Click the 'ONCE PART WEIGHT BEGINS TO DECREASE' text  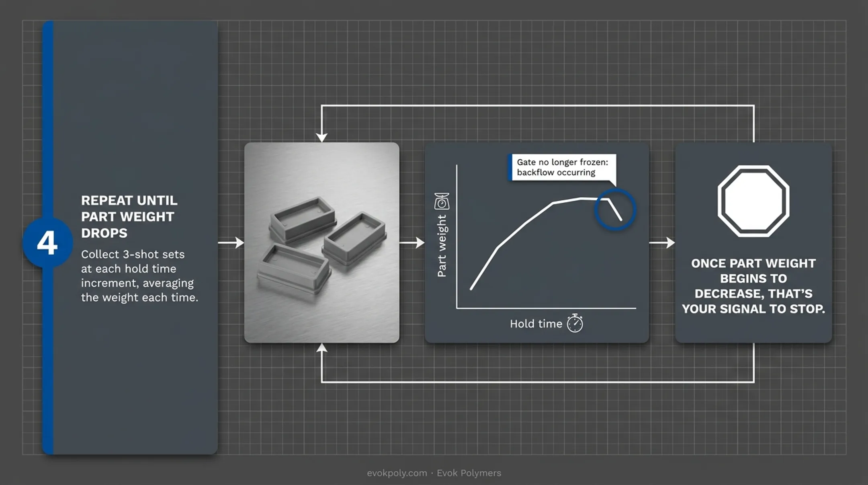pyautogui.click(x=753, y=286)
